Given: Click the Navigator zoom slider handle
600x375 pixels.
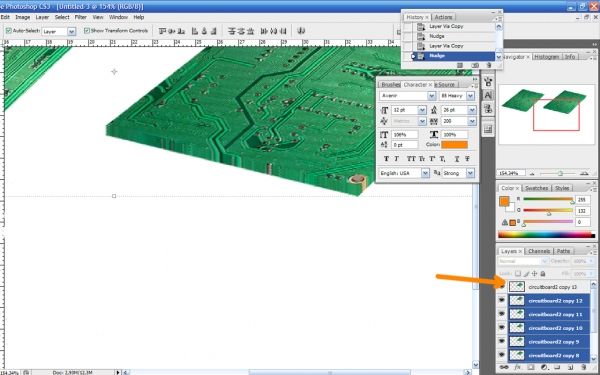Looking at the screenshot, I should pyautogui.click(x=560, y=174).
